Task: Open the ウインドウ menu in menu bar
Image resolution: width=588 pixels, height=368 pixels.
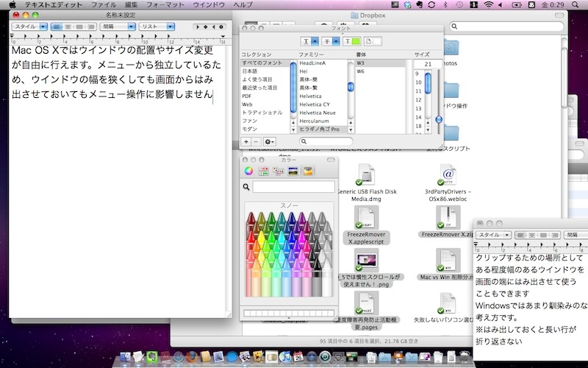Action: tap(208, 5)
